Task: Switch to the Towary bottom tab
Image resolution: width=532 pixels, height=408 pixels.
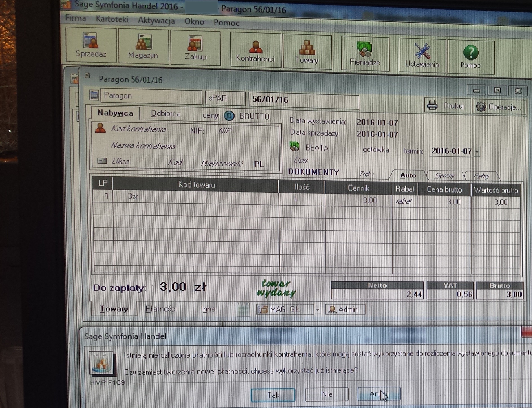Action: pos(114,309)
